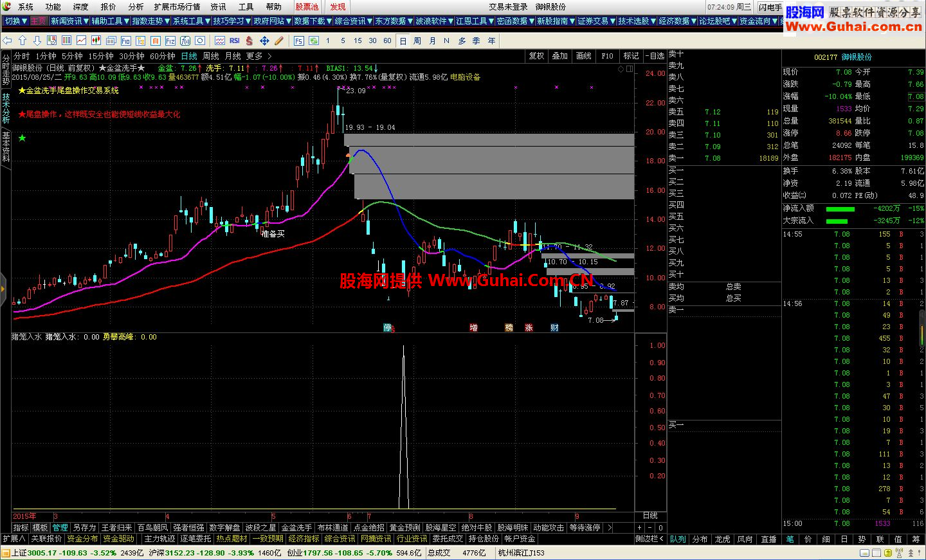Click the red dollar sign icon
The height and width of the screenshot is (560, 926).
click(x=250, y=41)
